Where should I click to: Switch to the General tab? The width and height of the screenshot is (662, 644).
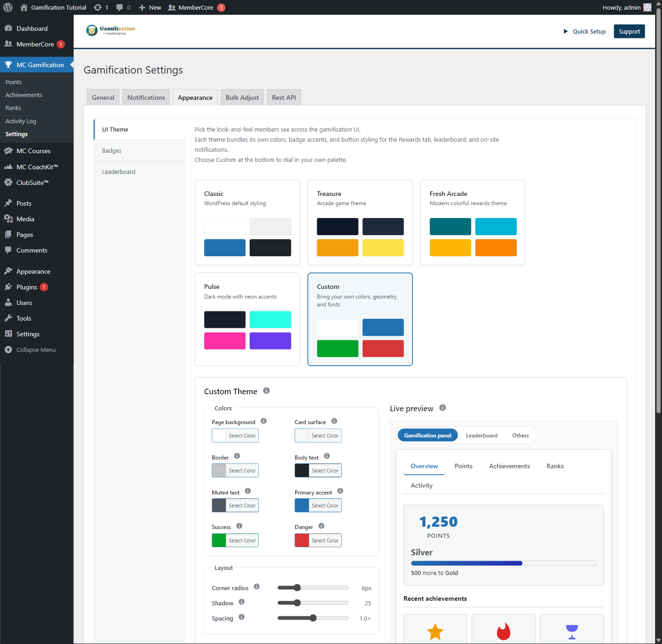(x=103, y=98)
